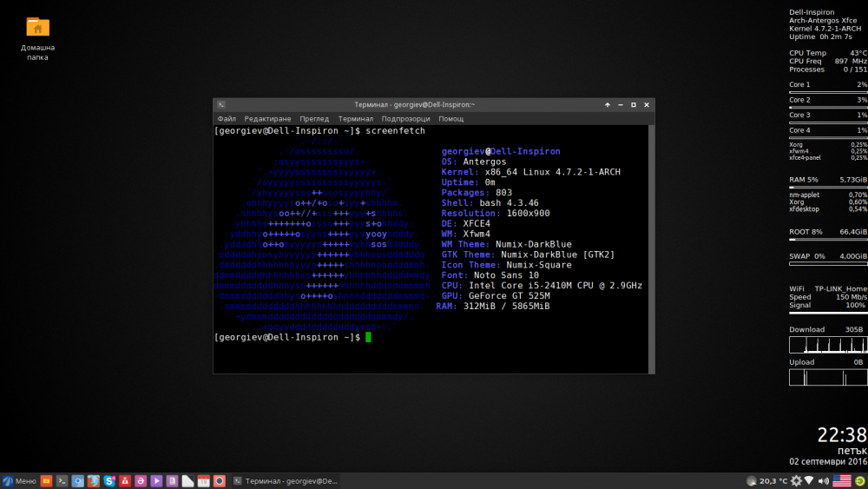The height and width of the screenshot is (489, 868).
Task: Open the Домашна папка desktop folder icon
Action: 37,38
